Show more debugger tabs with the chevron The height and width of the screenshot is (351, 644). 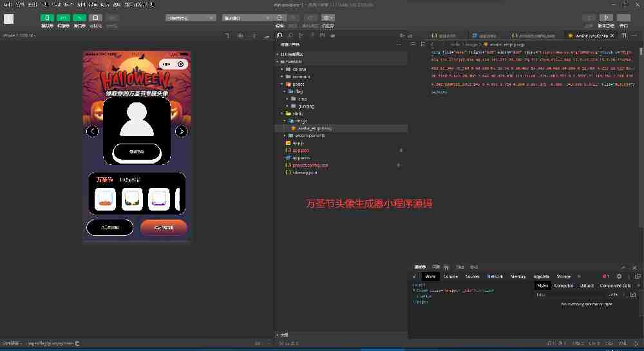click(x=579, y=276)
